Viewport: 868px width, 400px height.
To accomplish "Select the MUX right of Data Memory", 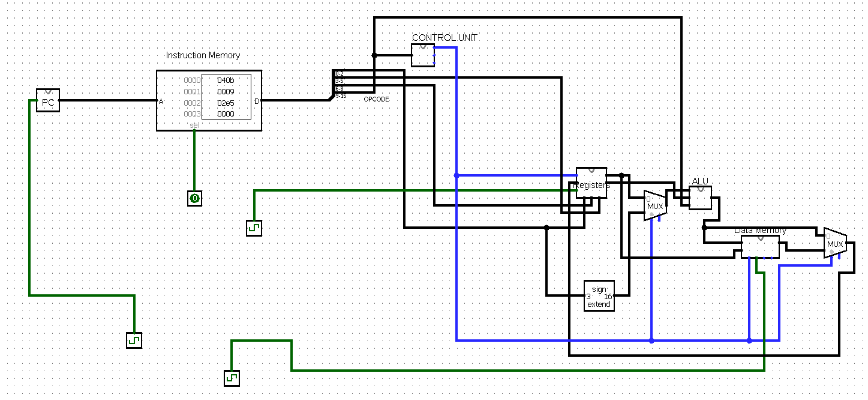I will (834, 243).
